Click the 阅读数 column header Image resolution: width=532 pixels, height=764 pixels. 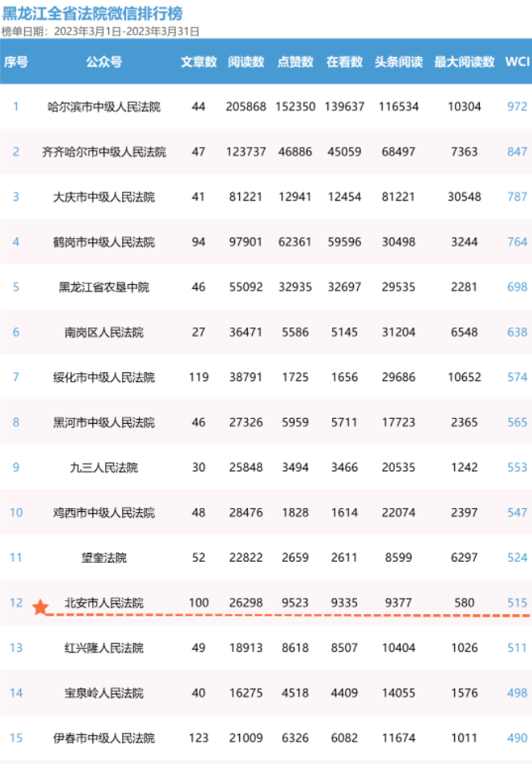[246, 62]
